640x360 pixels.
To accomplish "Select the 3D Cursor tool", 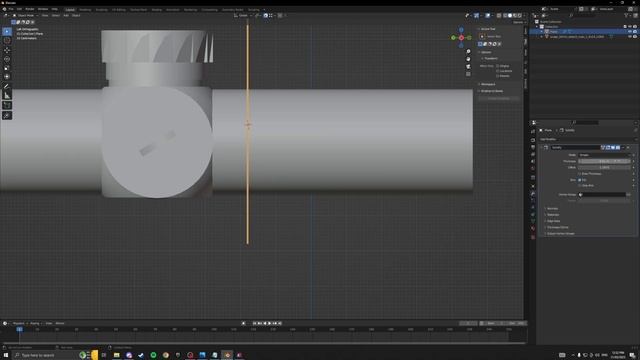I will [x=7, y=40].
